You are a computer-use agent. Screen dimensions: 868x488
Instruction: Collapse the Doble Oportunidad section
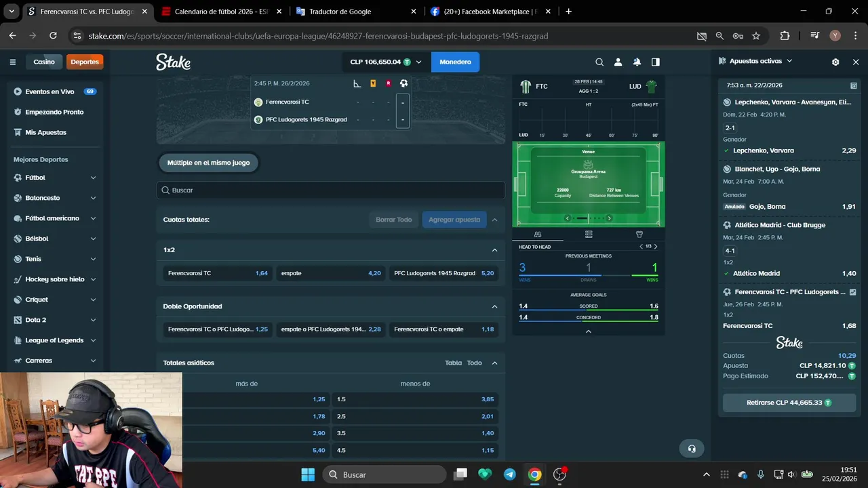494,306
